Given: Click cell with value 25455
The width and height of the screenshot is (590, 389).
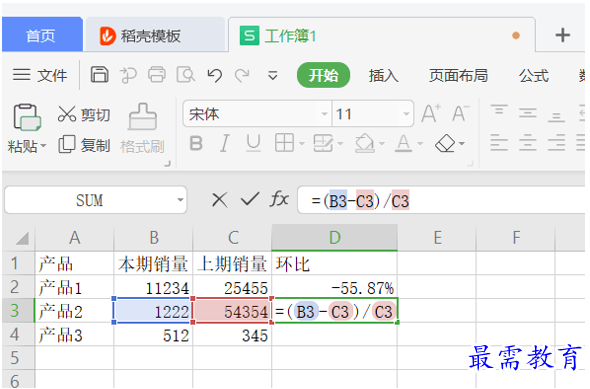Looking at the screenshot, I should 233,287.
